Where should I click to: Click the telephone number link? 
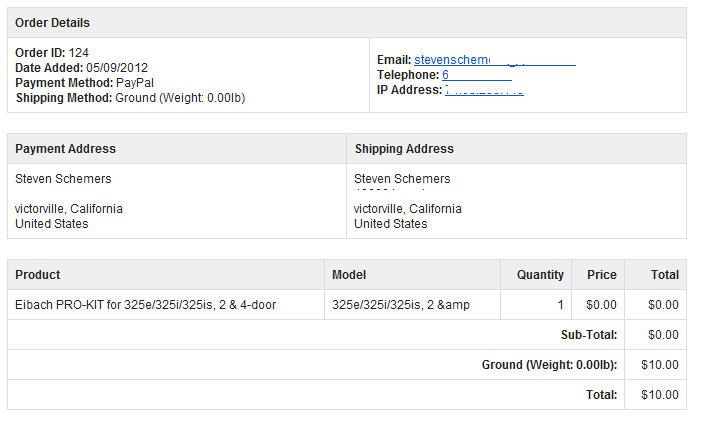(x=476, y=75)
